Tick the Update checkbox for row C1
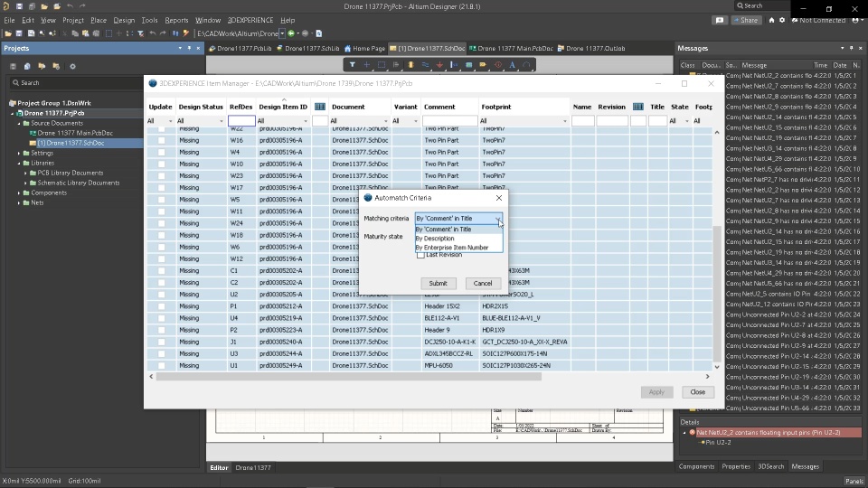 161,270
